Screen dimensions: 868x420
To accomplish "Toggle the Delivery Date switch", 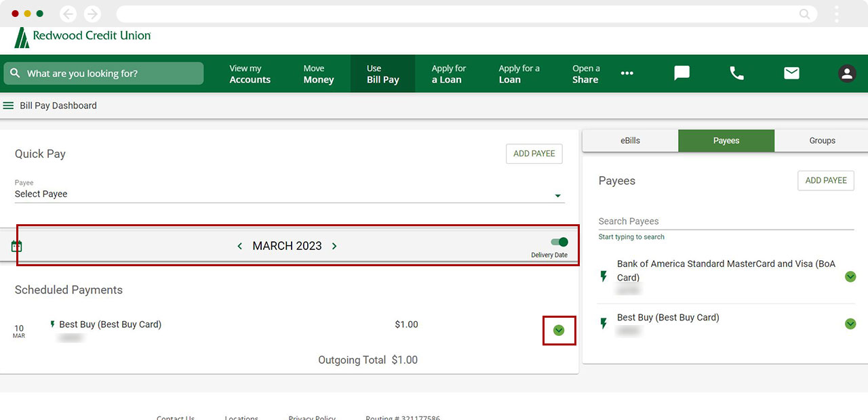I will (559, 242).
